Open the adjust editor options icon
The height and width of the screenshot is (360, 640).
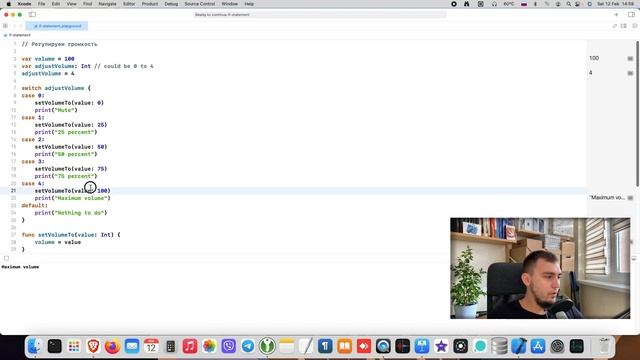point(624,26)
